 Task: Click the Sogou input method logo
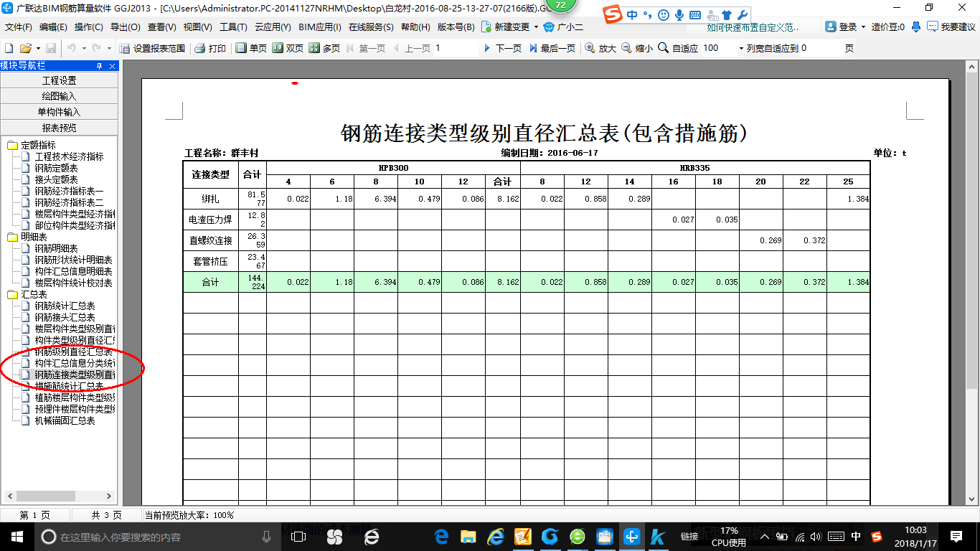pyautogui.click(x=612, y=14)
